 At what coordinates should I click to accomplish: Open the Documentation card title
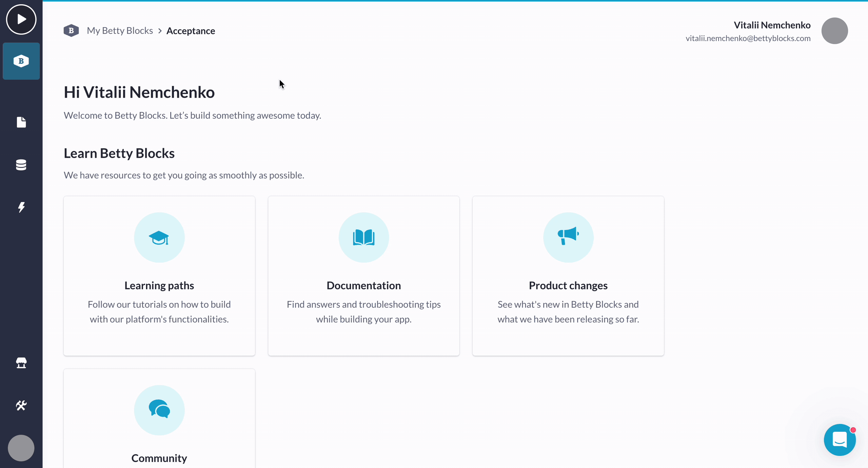click(x=363, y=286)
